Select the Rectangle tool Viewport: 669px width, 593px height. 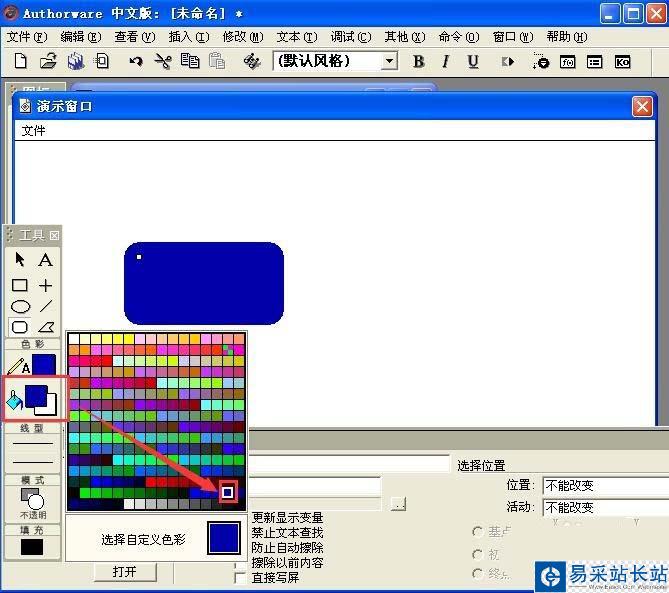tap(20, 285)
